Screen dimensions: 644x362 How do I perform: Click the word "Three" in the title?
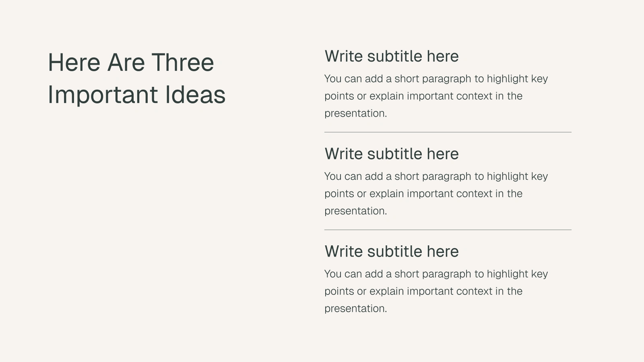[183, 63]
